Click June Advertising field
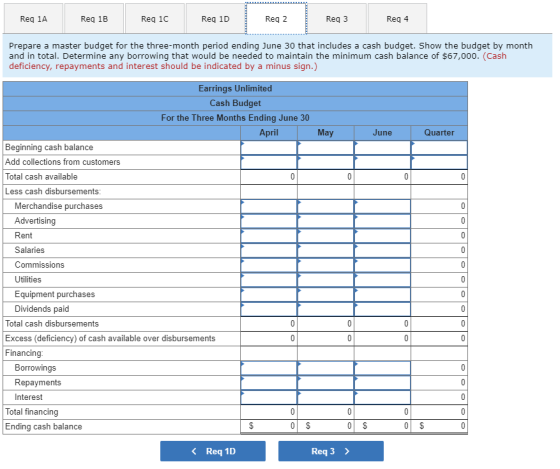The width and height of the screenshot is (560, 469). (382, 221)
